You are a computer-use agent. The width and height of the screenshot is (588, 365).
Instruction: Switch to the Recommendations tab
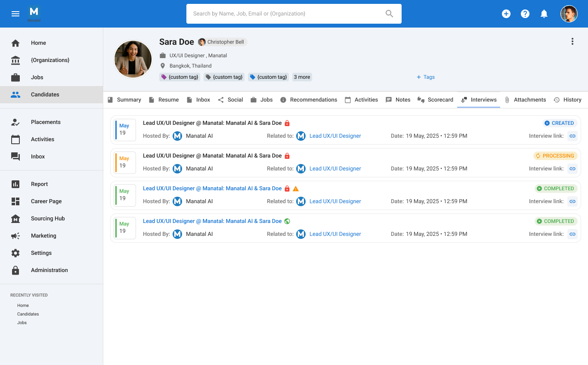[x=309, y=100]
